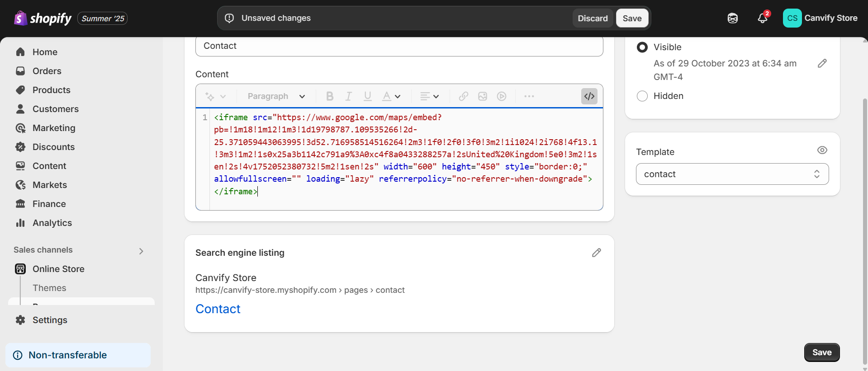Preview the template using the eye icon
Image resolution: width=868 pixels, height=371 pixels.
coord(822,150)
